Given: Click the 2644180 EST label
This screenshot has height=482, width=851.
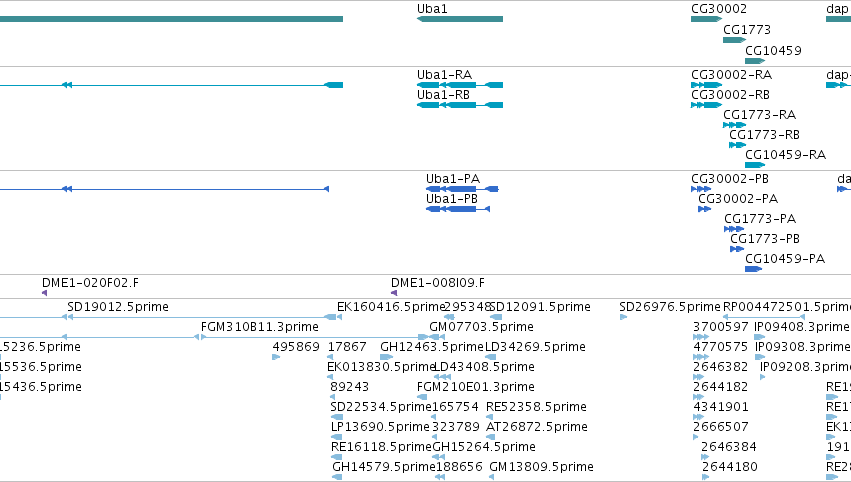Looking at the screenshot, I should coord(729,467).
